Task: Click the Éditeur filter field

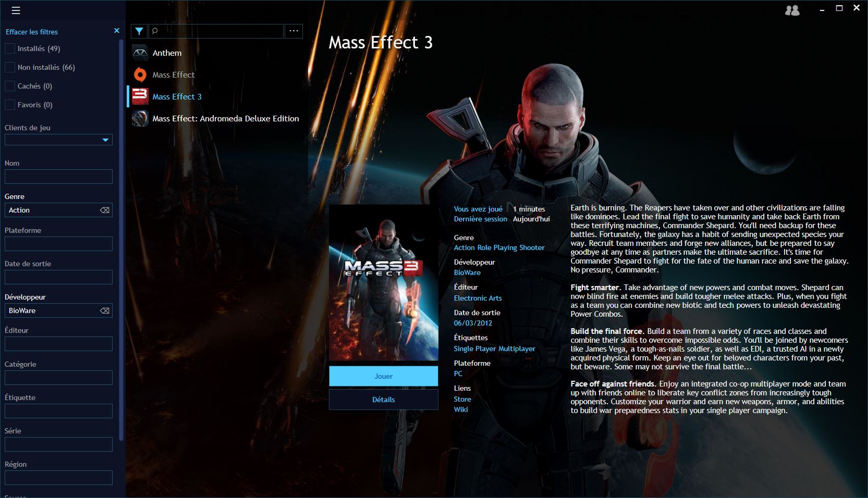Action: [x=58, y=344]
